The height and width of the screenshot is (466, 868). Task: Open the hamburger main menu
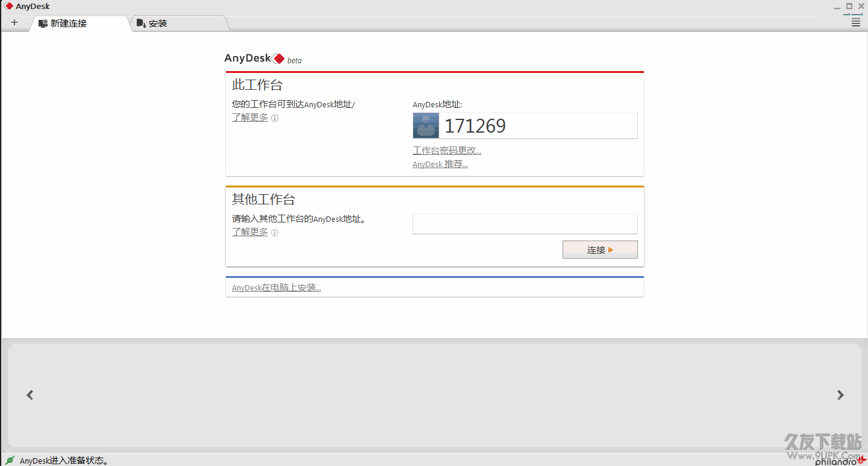[x=856, y=23]
